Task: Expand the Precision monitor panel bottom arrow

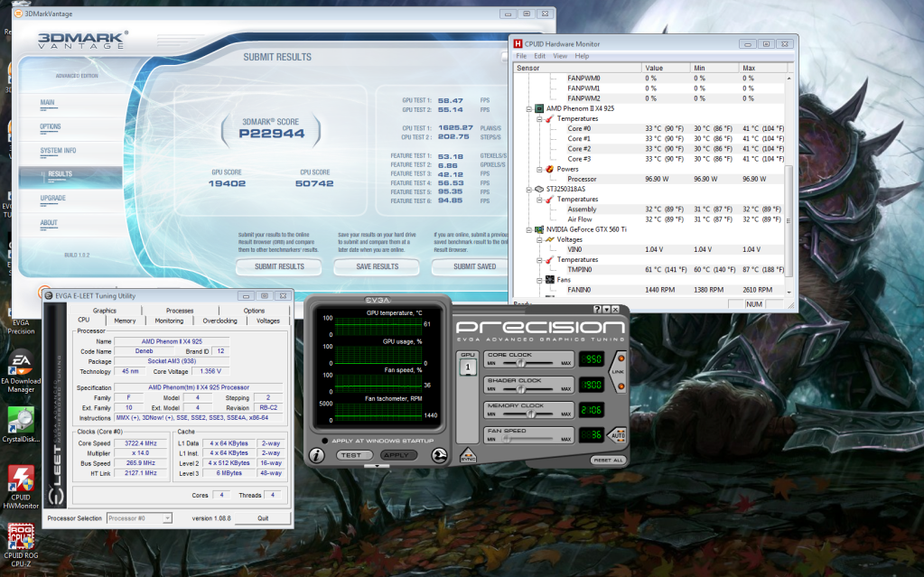Action: point(378,466)
